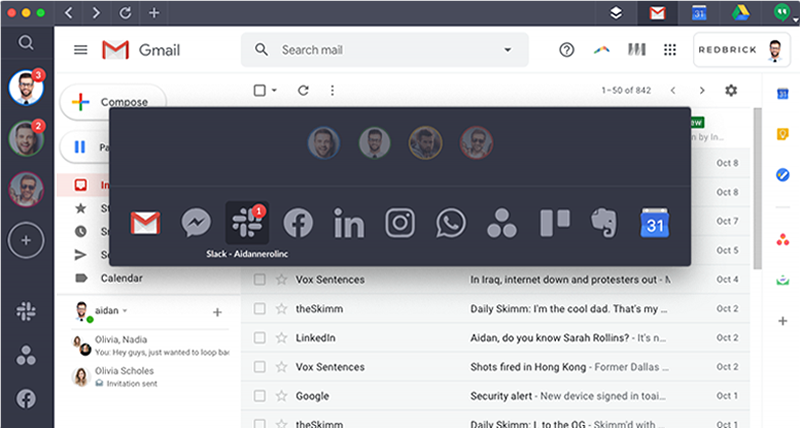Star the Google Security alert email
Screen dimensions: 800x428
point(281,395)
